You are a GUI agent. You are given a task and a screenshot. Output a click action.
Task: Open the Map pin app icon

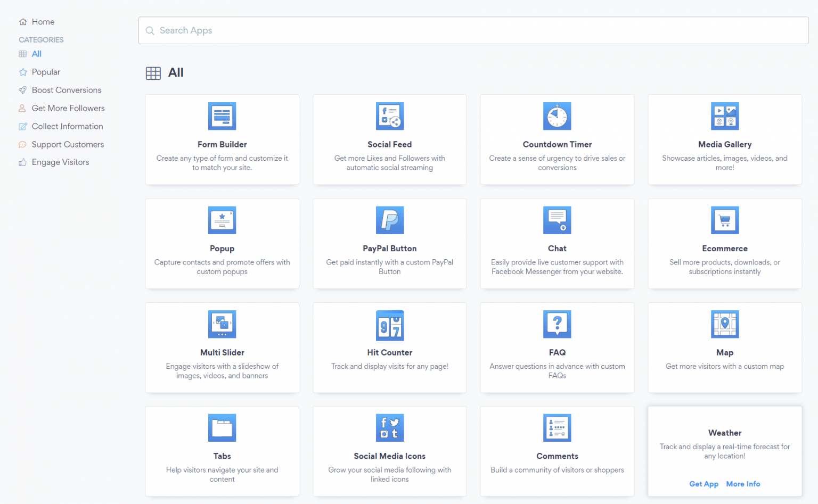coord(725,324)
